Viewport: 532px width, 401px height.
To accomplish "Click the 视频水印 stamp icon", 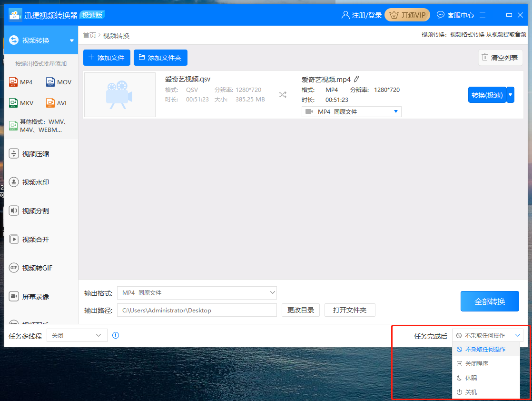I will [x=14, y=182].
